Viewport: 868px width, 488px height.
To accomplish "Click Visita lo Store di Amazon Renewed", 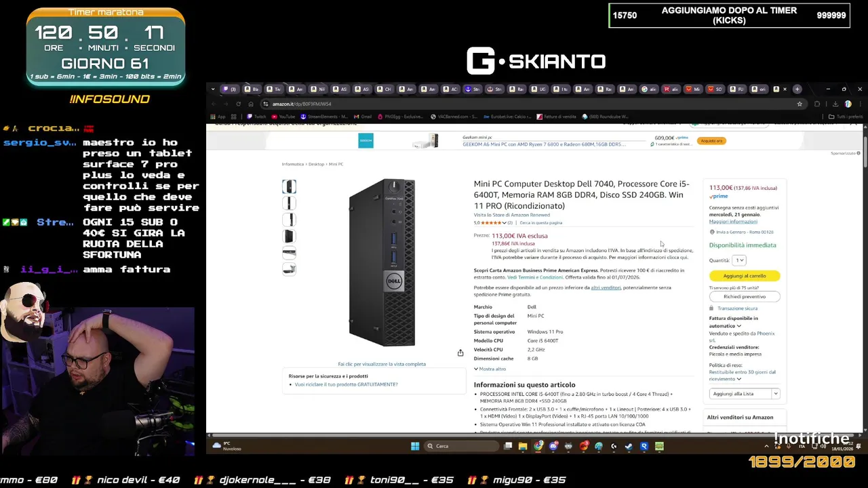I will click(x=512, y=215).
